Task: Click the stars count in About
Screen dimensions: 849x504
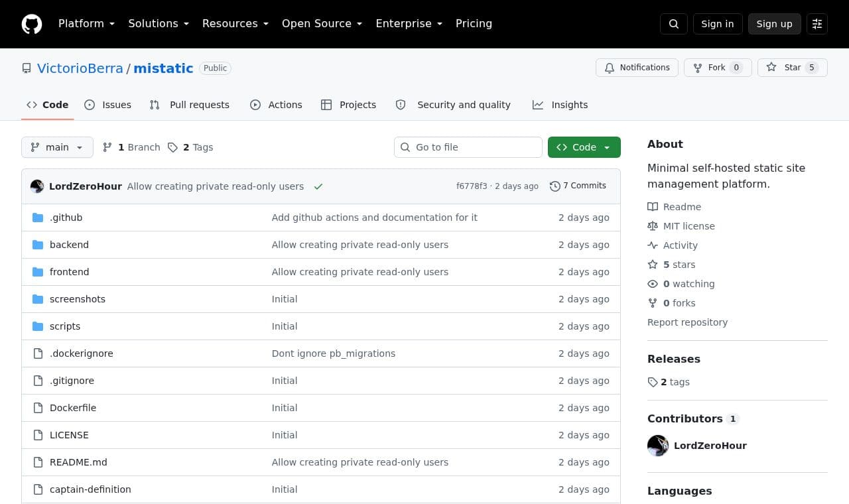Action: coord(679,265)
